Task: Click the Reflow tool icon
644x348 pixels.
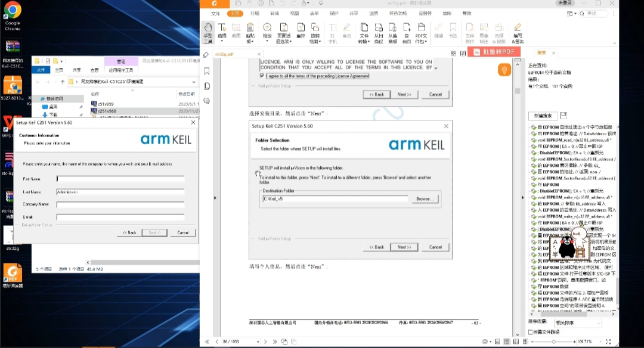Action: pyautogui.click(x=301, y=31)
